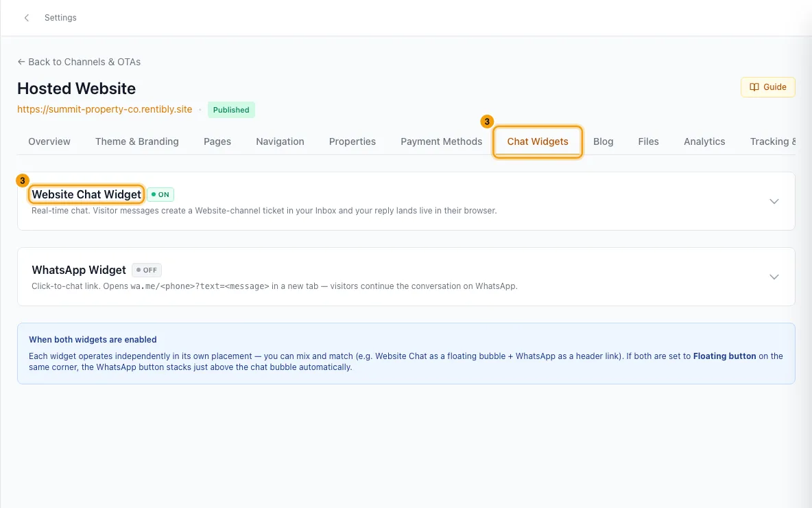Switch to the Files tab
Screen dimensions: 812x508
648,141
